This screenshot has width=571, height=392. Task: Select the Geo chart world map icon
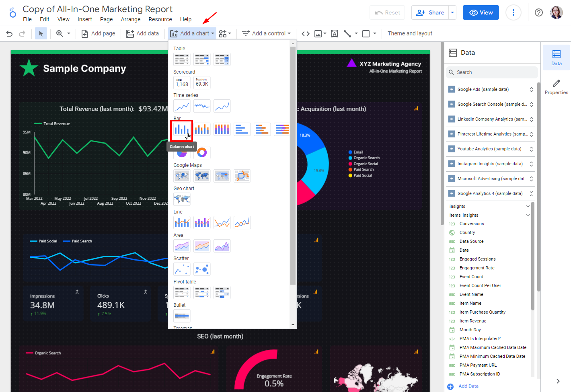point(182,199)
